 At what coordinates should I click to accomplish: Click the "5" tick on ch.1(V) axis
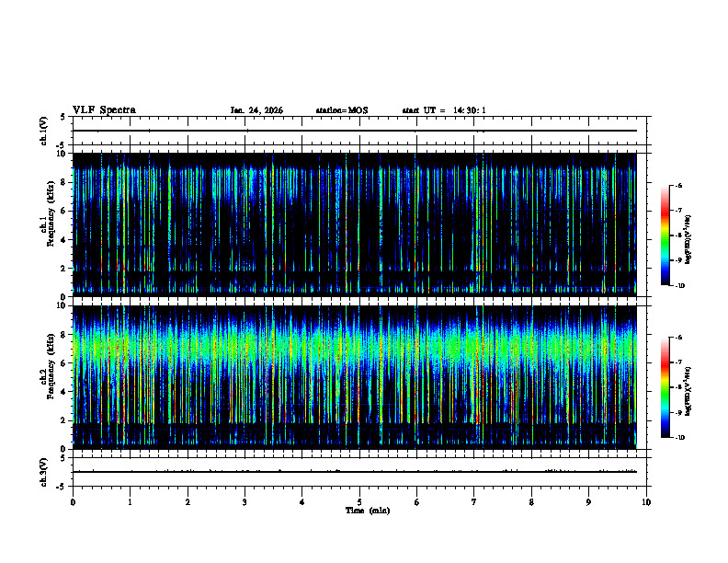(63, 117)
